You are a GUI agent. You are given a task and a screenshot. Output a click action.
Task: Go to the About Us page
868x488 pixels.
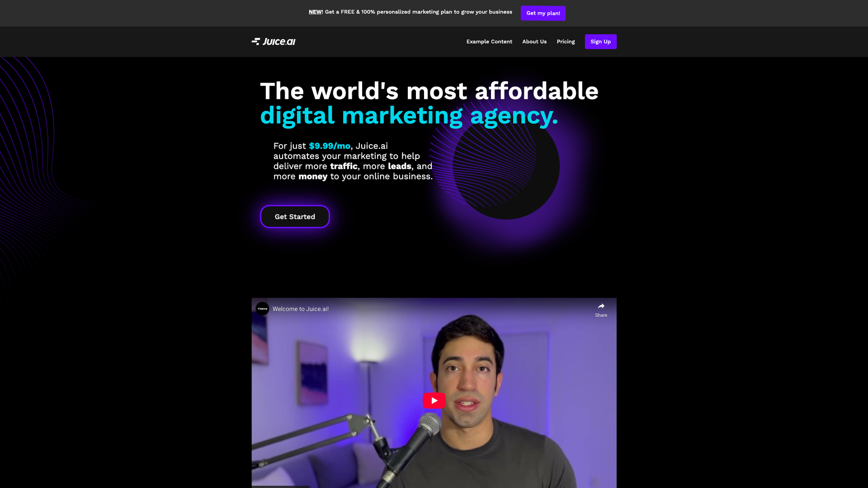pos(534,42)
